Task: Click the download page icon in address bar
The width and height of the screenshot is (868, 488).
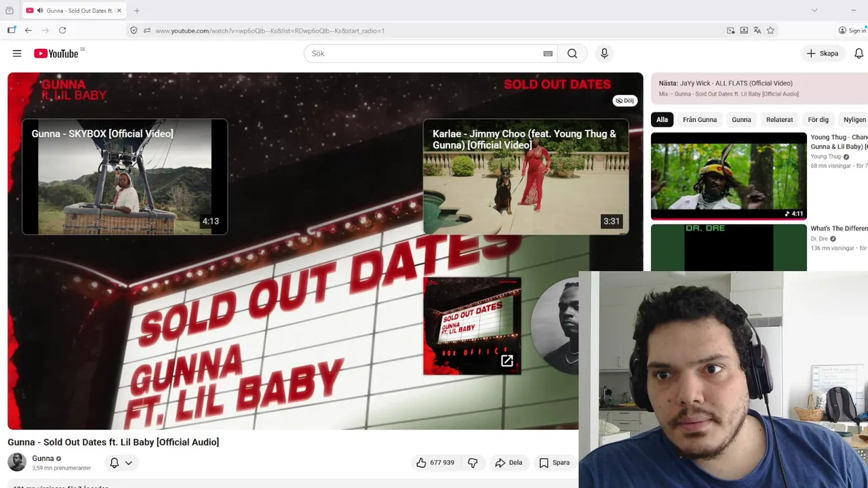Action: [x=744, y=30]
